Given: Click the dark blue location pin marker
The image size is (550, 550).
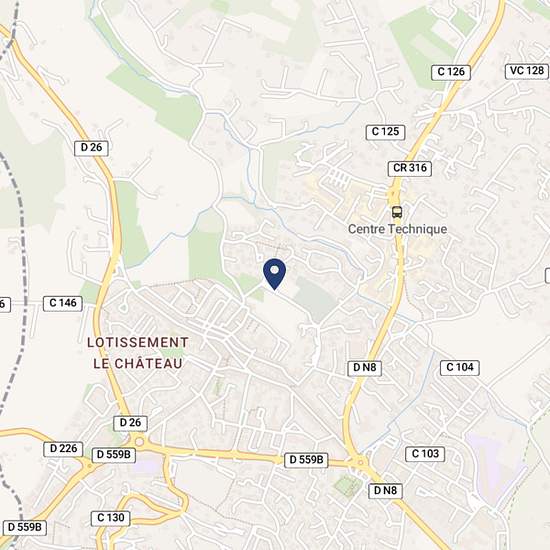Looking at the screenshot, I should coord(275,274).
